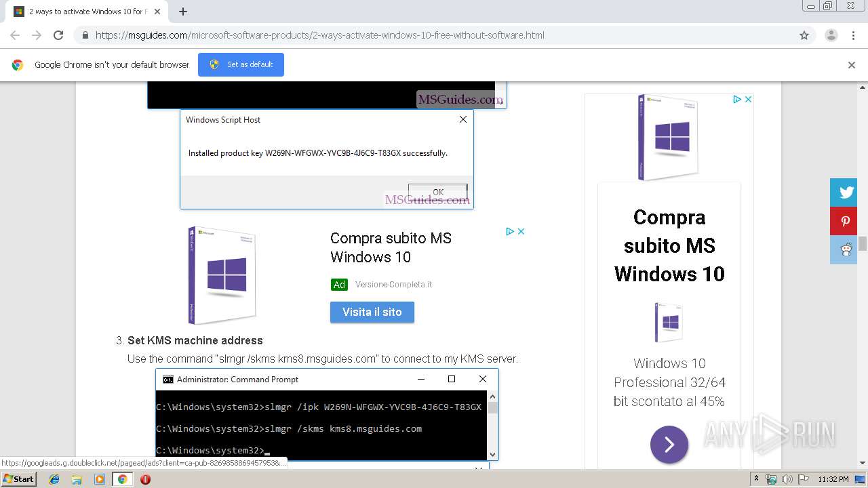
Task: Click sidebar ad headline 'Compra subito MS Windows 10'
Action: (x=669, y=245)
